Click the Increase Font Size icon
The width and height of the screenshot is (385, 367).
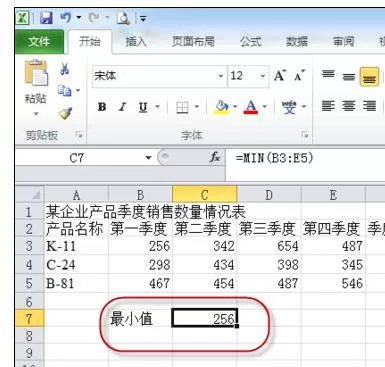[x=280, y=76]
